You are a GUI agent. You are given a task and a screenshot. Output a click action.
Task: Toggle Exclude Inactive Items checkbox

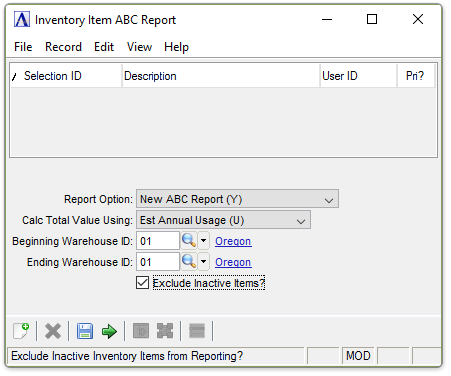(142, 283)
